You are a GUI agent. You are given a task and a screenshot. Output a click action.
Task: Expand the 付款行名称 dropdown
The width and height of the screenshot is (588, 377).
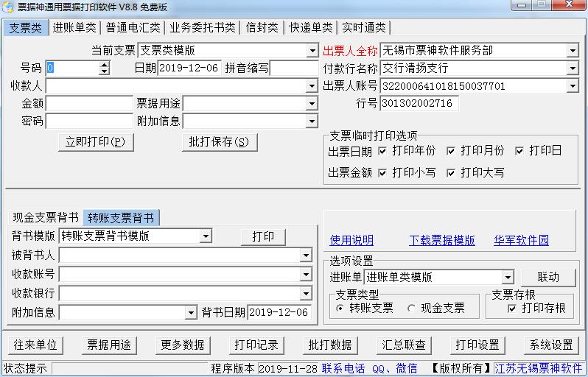point(573,68)
